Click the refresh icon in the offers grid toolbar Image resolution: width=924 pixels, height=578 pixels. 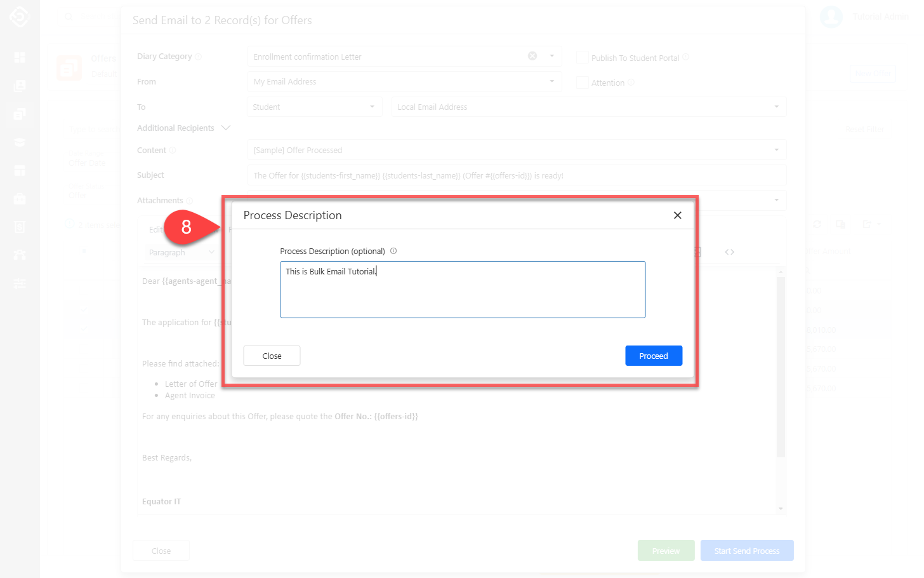coord(817,224)
